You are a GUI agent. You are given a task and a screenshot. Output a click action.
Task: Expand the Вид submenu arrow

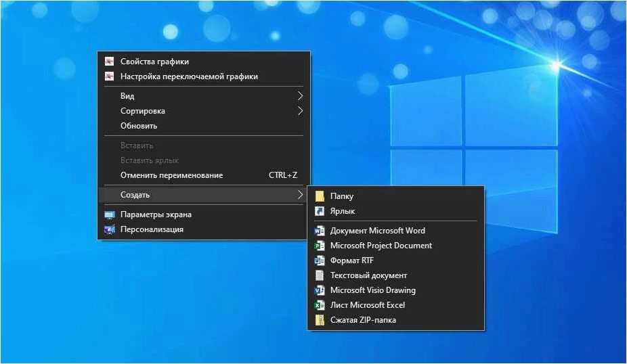pyautogui.click(x=300, y=96)
